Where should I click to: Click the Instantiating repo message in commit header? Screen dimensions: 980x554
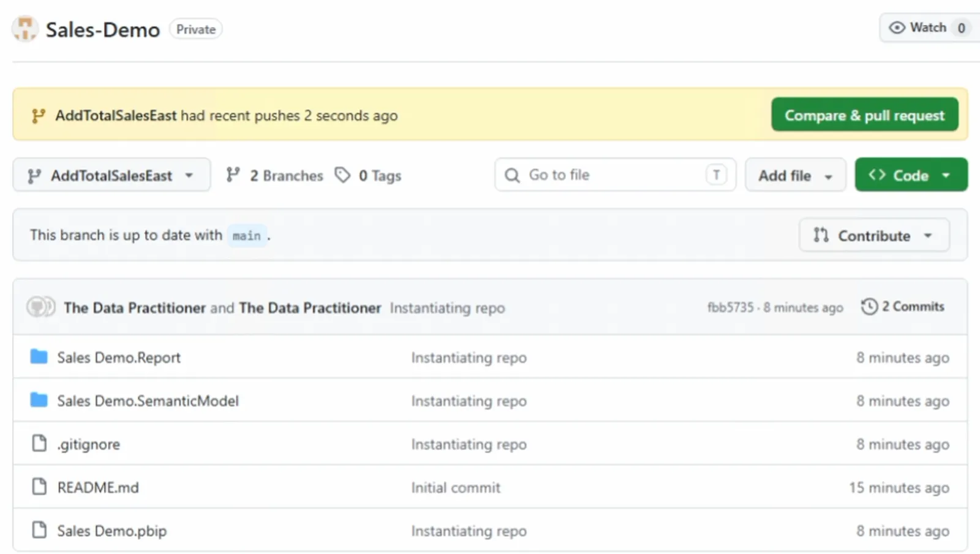coord(447,308)
